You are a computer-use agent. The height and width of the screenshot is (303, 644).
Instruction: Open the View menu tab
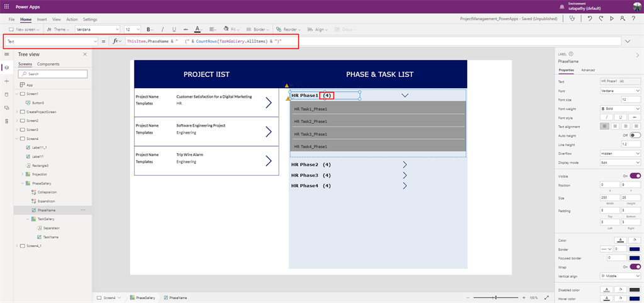[x=57, y=20]
